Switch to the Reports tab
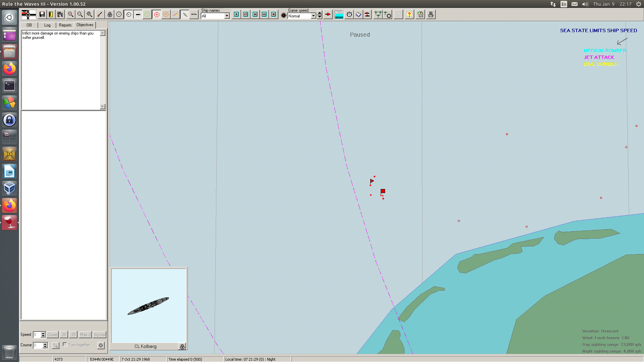 (x=65, y=25)
